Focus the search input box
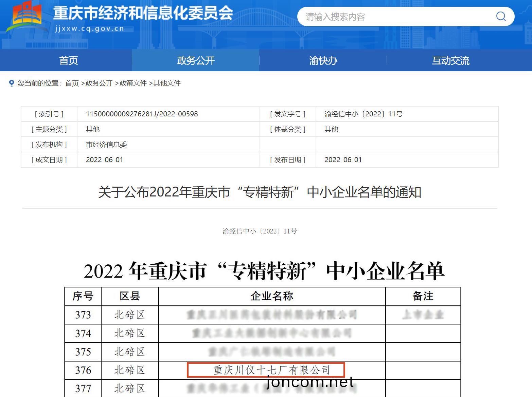This screenshot has width=532, height=397. point(394,17)
